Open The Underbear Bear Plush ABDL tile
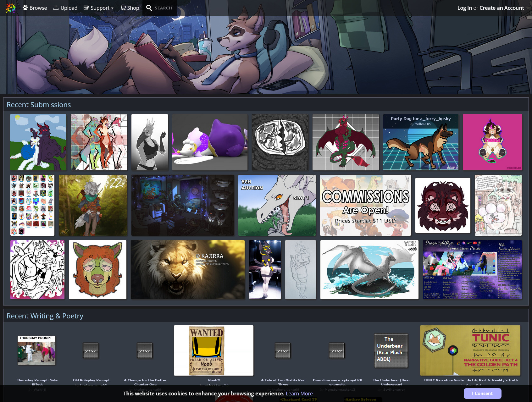This screenshot has width=532, height=402. pyautogui.click(x=391, y=351)
